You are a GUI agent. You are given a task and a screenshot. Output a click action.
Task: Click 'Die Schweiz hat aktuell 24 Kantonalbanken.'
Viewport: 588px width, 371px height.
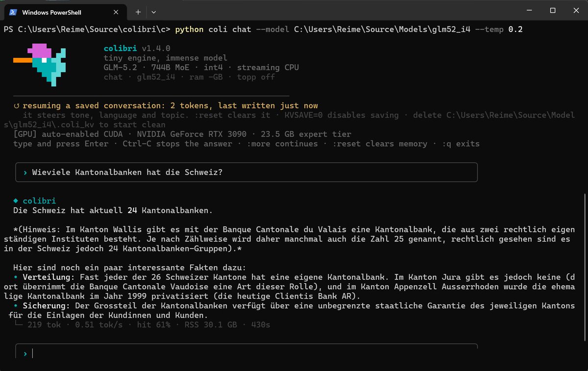113,211
